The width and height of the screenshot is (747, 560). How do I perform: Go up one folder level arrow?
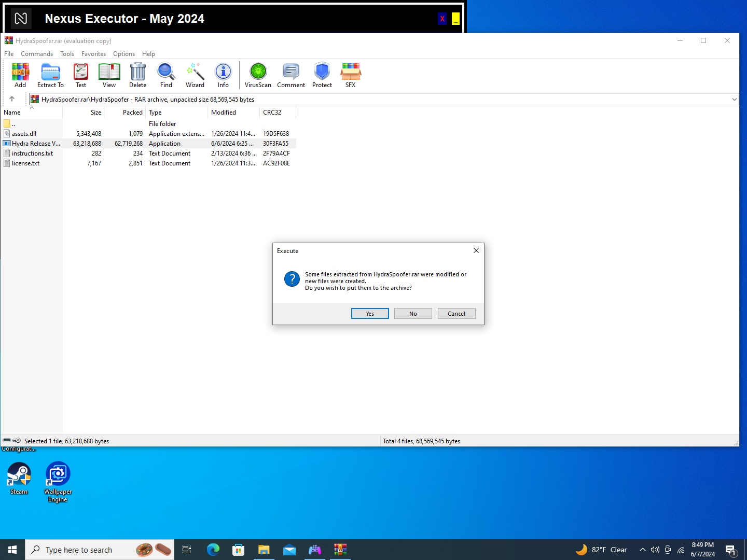12,99
